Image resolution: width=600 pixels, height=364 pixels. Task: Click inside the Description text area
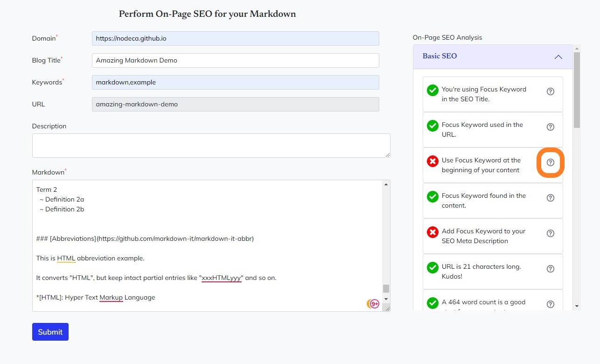click(x=211, y=146)
